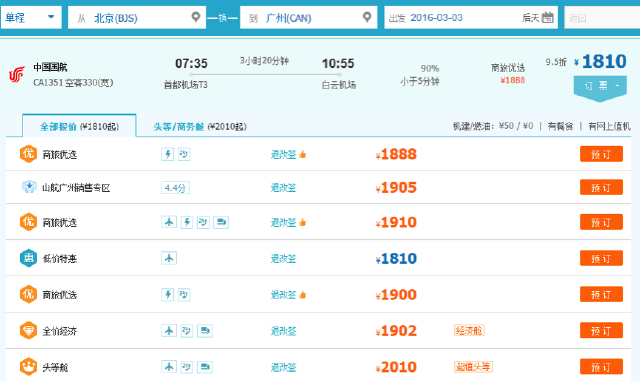
Task: Click the 25 badge icon in the ¥1900 row
Action: (184, 294)
